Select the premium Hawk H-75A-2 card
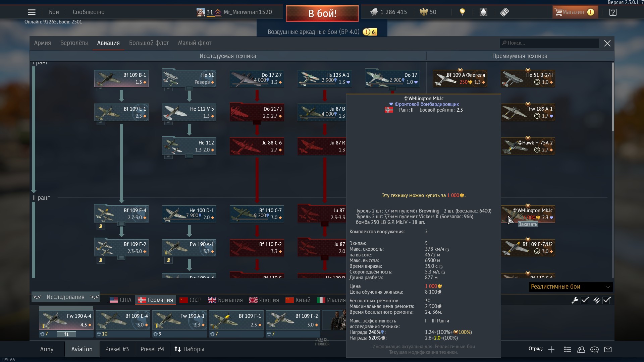Image resolution: width=644 pixels, height=362 pixels. (528, 146)
